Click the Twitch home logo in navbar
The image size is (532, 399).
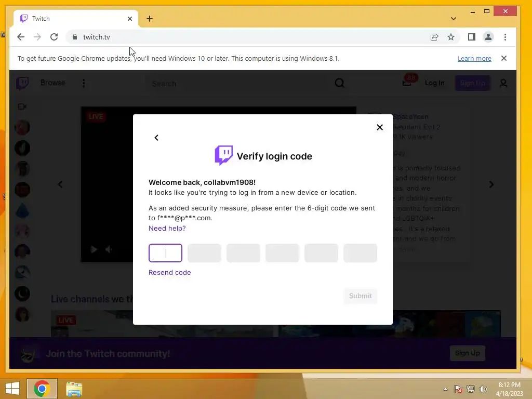coord(22,83)
